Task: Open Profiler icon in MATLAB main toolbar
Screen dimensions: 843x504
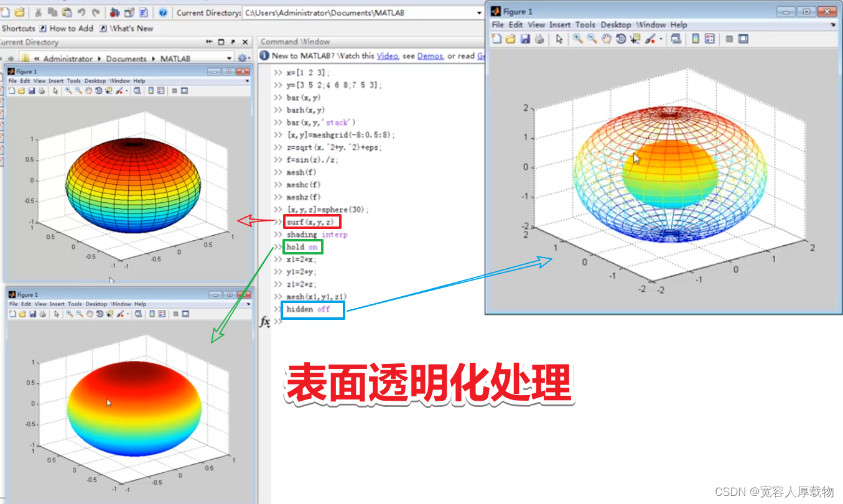Action: click(144, 12)
